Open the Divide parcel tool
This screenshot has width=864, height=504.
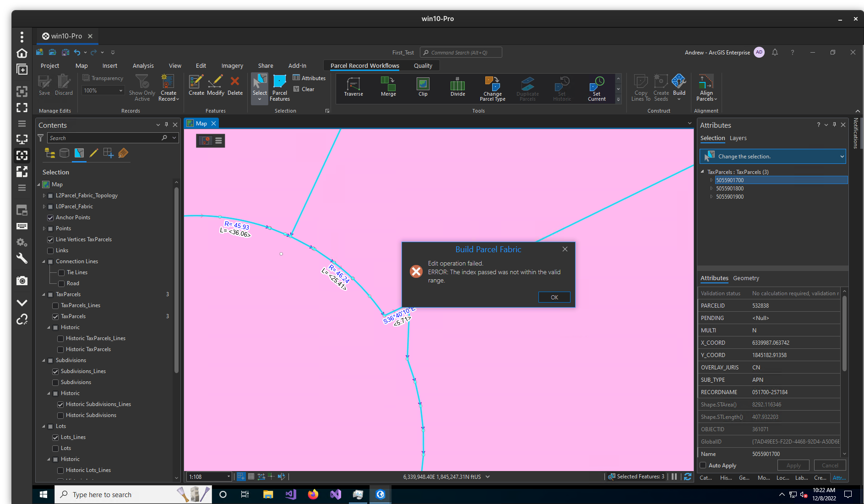click(458, 87)
